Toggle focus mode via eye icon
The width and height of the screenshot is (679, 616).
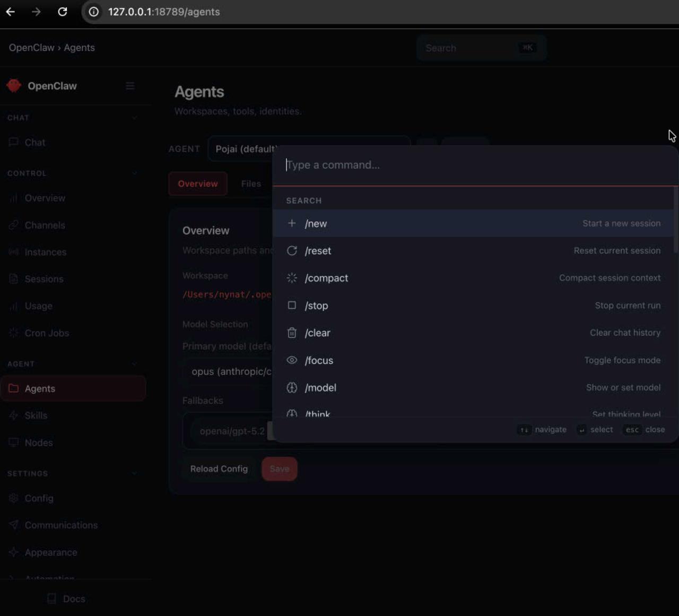[x=292, y=360]
